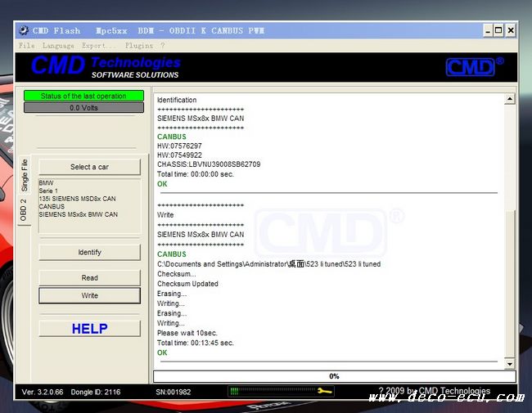Viewport: 532px width, 413px height.
Task: Click 'SN:001982' in status bar
Action: [174, 393]
